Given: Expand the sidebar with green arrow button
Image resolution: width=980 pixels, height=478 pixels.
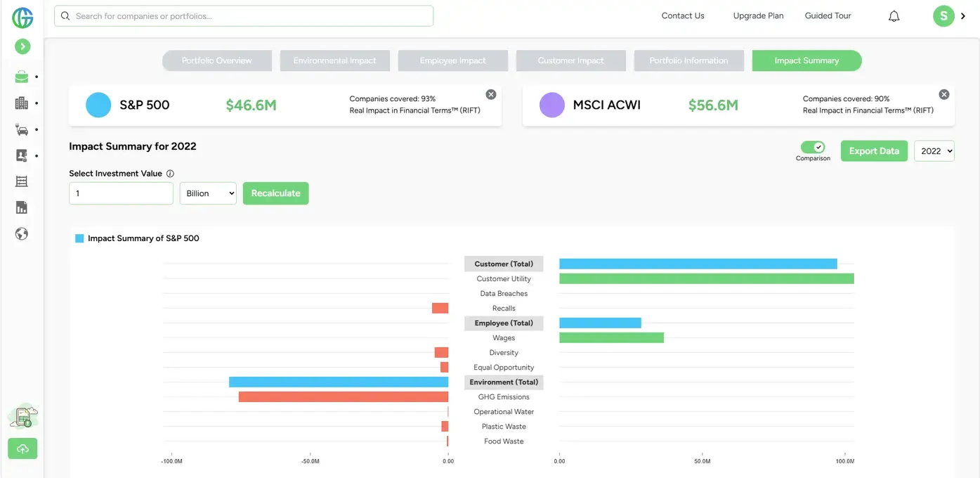Looking at the screenshot, I should click(x=22, y=46).
